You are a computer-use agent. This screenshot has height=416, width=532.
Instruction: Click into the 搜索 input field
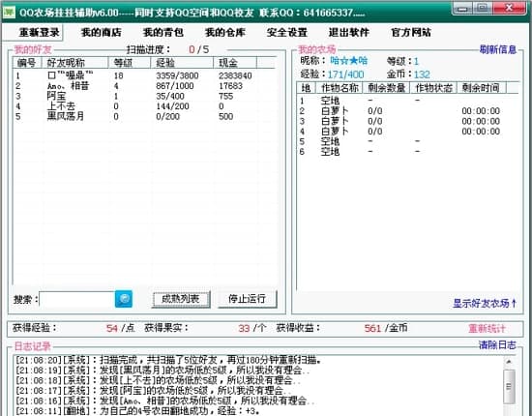(x=77, y=300)
